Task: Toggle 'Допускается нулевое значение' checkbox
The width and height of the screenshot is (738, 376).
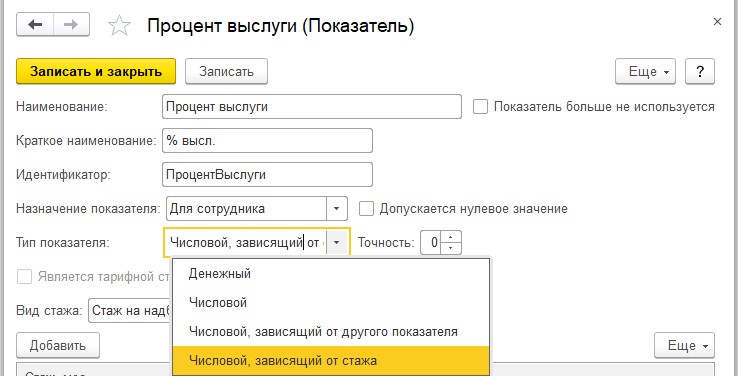Action: 366,208
